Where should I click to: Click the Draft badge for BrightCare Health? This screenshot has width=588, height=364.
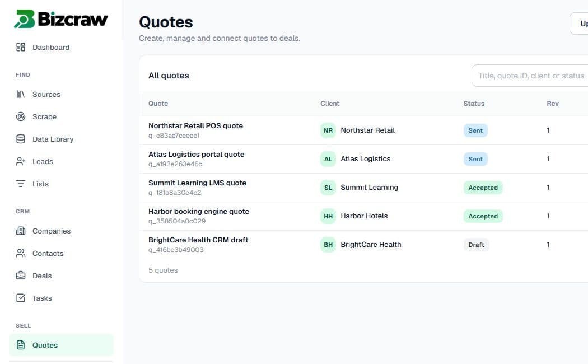(476, 244)
